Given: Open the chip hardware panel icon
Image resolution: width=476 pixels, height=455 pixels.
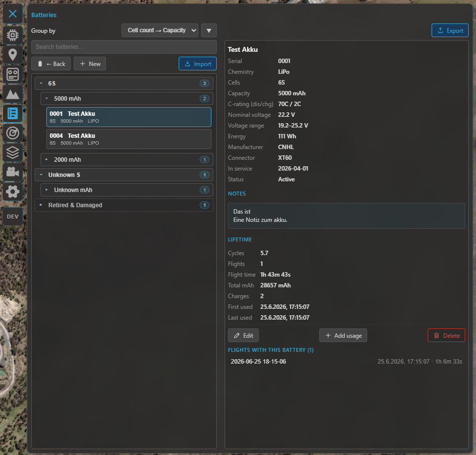Looking at the screenshot, I should click(x=12, y=35).
